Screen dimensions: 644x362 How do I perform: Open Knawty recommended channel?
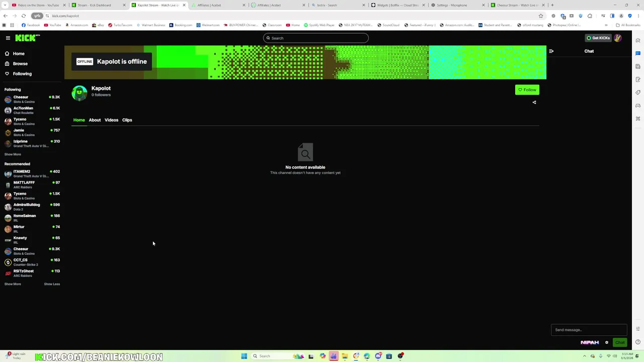point(32,240)
